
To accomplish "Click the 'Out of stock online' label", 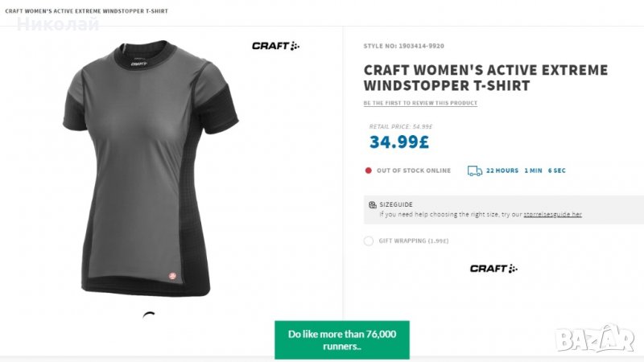I will 414,171.
